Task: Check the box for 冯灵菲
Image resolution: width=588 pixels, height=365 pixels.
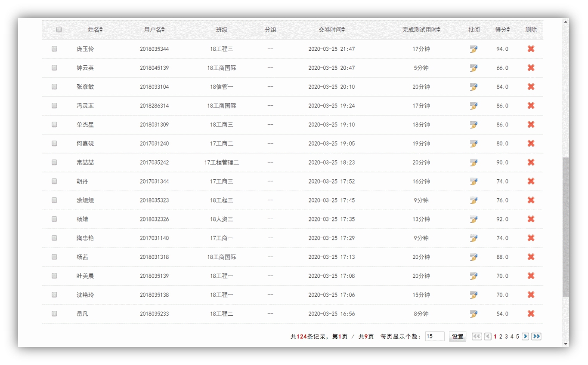Action: tap(54, 106)
